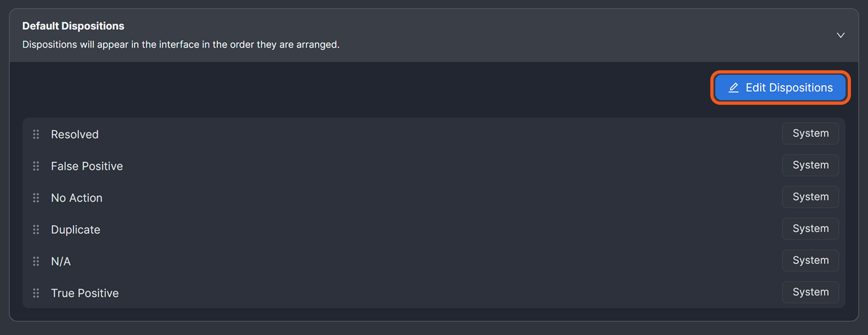Click the drag handle beside No Action

(36, 198)
